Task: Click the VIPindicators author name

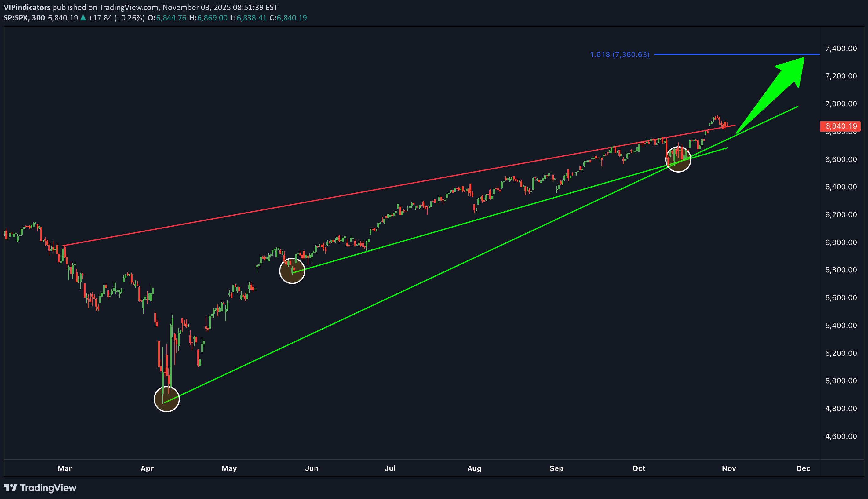Action: pyautogui.click(x=27, y=7)
